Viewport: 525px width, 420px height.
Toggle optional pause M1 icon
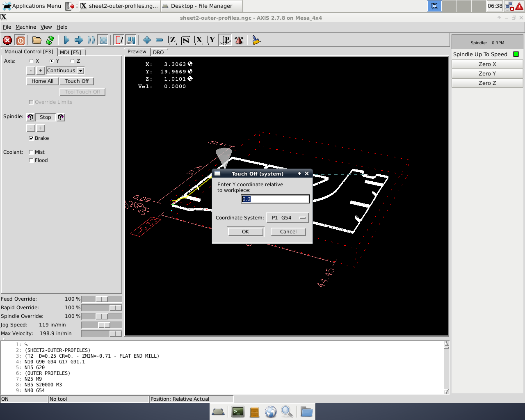(131, 40)
